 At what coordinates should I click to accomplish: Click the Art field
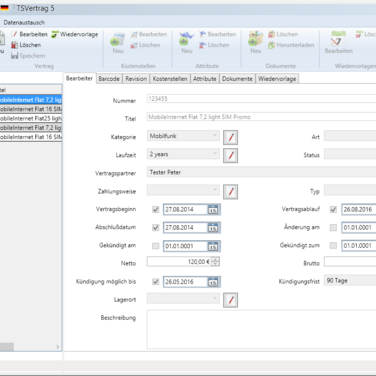click(350, 136)
